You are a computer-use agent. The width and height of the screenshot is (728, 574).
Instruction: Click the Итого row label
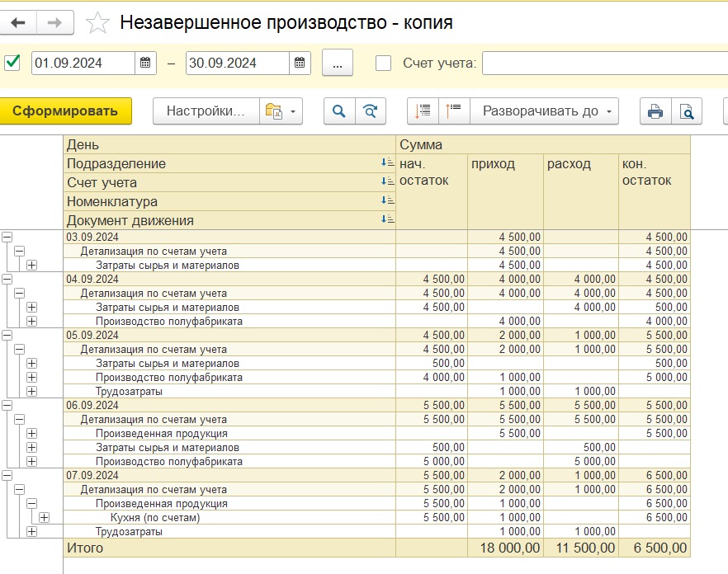pyautogui.click(x=85, y=548)
